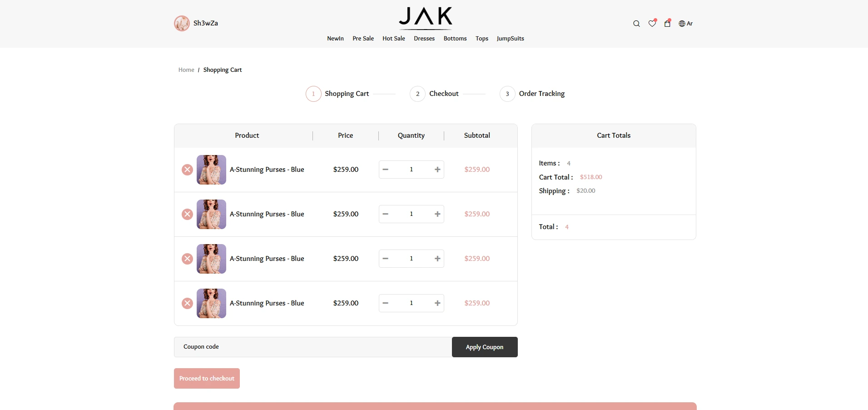Open the shopping bag icon

pyautogui.click(x=667, y=24)
